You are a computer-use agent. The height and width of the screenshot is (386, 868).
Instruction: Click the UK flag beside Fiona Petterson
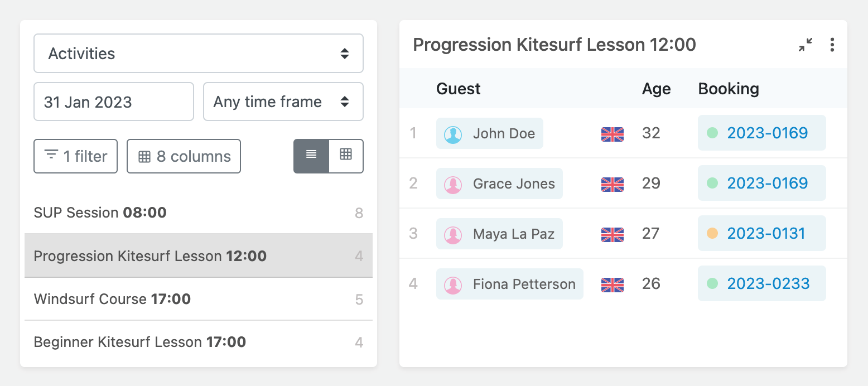point(612,284)
